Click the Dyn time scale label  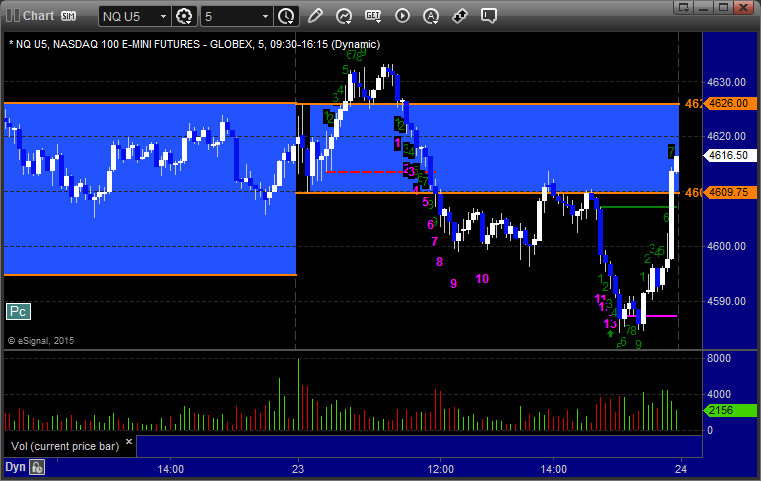[15, 467]
